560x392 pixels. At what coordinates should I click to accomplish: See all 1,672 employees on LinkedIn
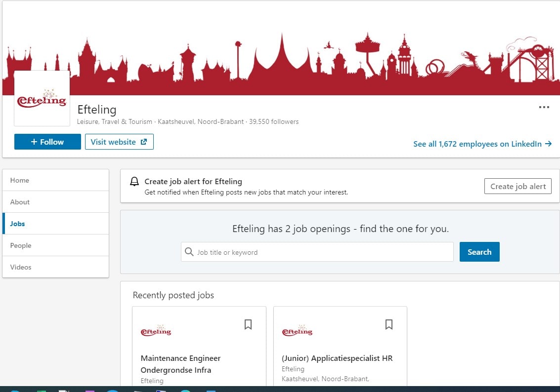pyautogui.click(x=482, y=144)
